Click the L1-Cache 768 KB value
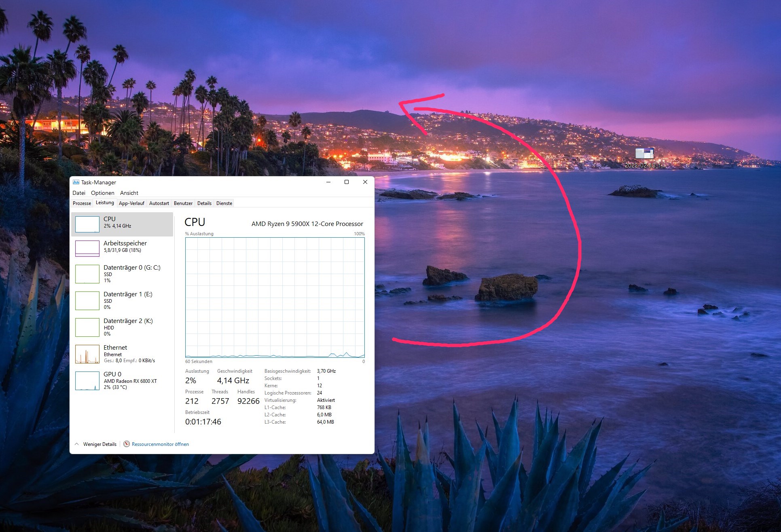This screenshot has width=781, height=532. point(324,407)
